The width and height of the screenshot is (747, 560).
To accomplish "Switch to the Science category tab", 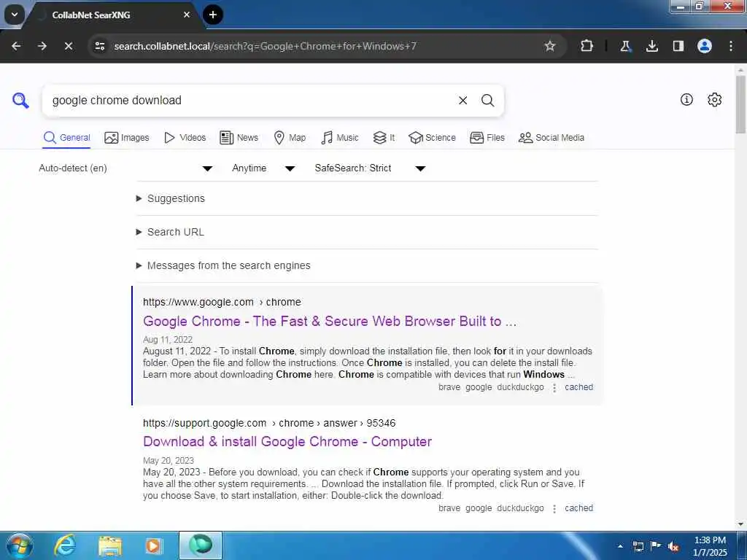I will tap(432, 138).
